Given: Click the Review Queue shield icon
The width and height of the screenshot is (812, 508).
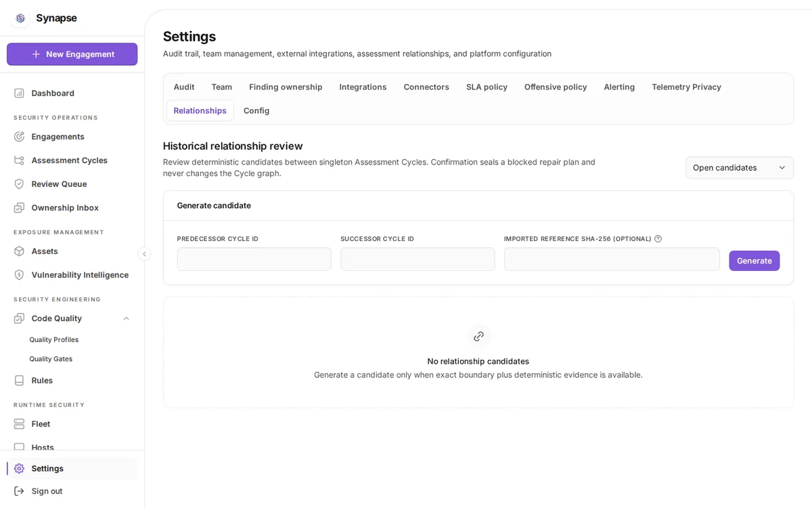Looking at the screenshot, I should tap(19, 184).
